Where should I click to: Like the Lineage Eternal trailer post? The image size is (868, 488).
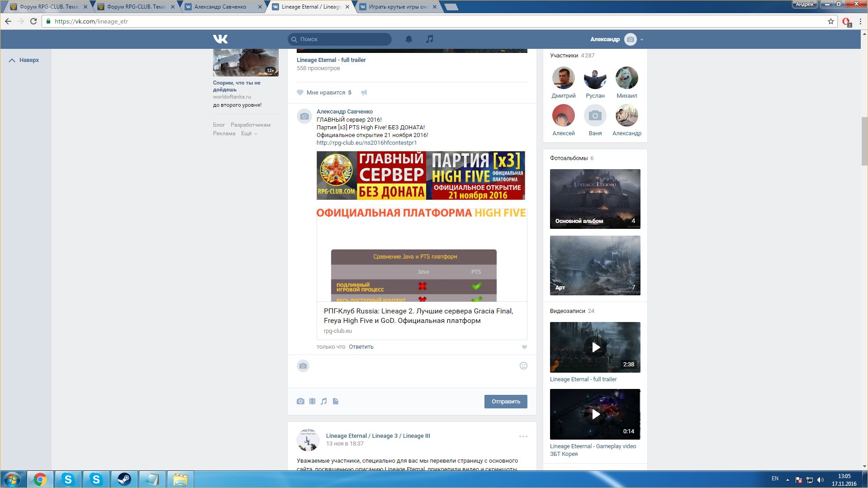tap(324, 93)
